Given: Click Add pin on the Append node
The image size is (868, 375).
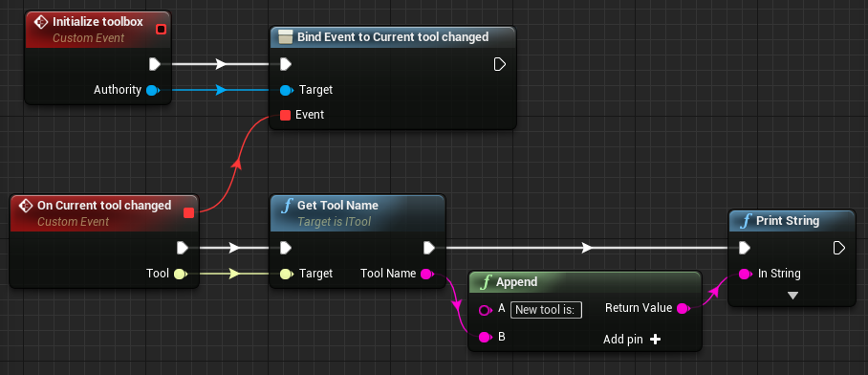Looking at the screenshot, I should (632, 339).
